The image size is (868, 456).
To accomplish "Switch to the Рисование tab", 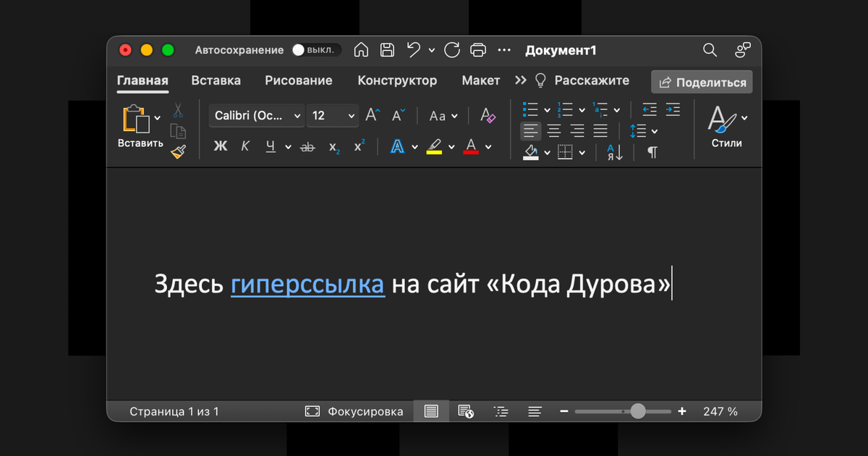I will coord(299,80).
